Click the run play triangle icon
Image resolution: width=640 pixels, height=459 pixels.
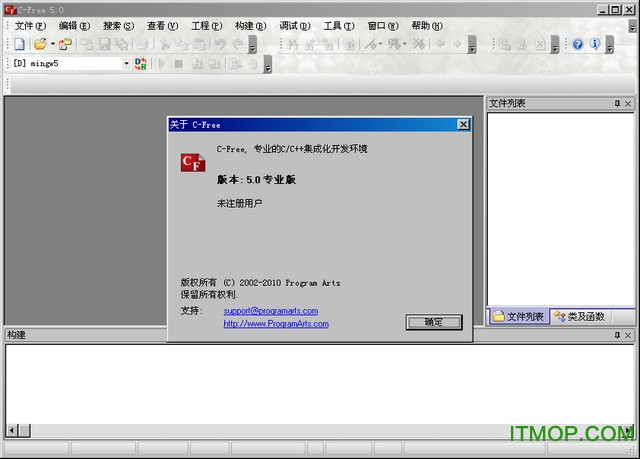coord(162,64)
